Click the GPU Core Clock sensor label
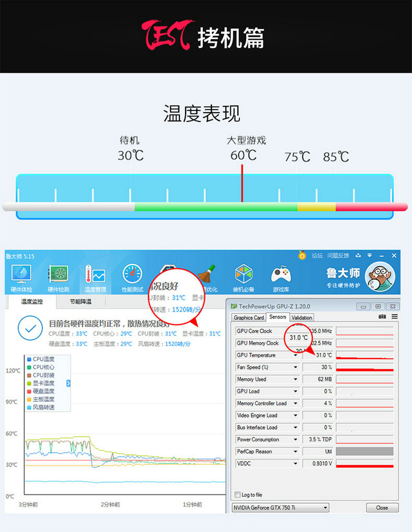The height and width of the screenshot is (532, 412). point(254,331)
